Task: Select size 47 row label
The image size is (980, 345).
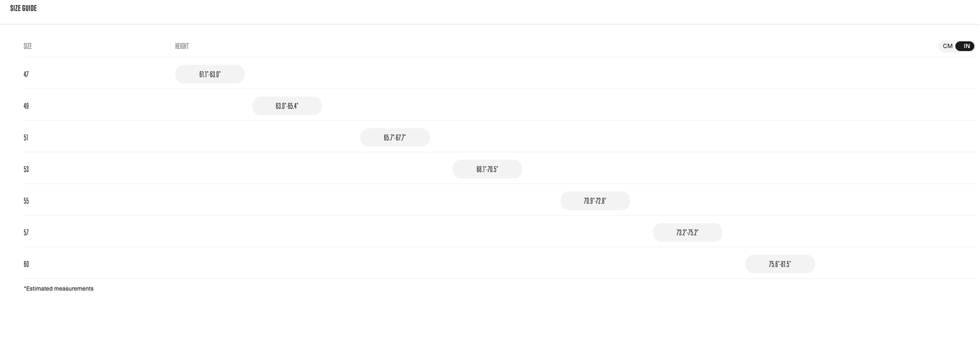Action: point(26,75)
